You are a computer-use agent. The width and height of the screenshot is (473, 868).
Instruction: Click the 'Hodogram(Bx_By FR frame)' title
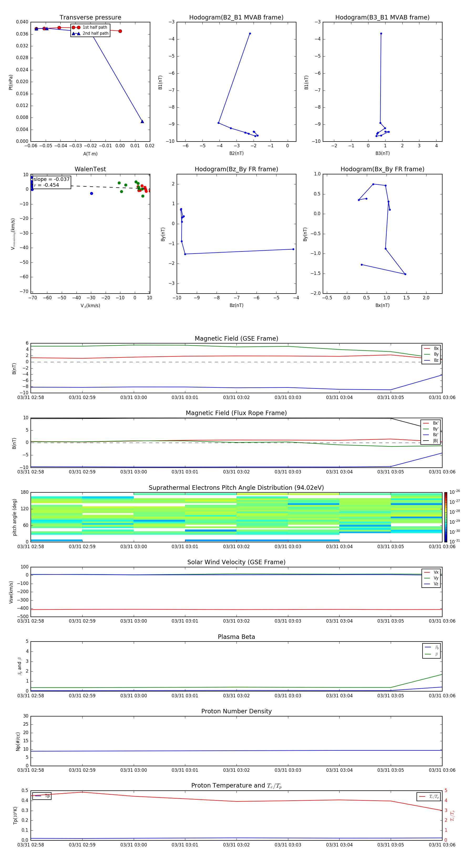coord(382,169)
